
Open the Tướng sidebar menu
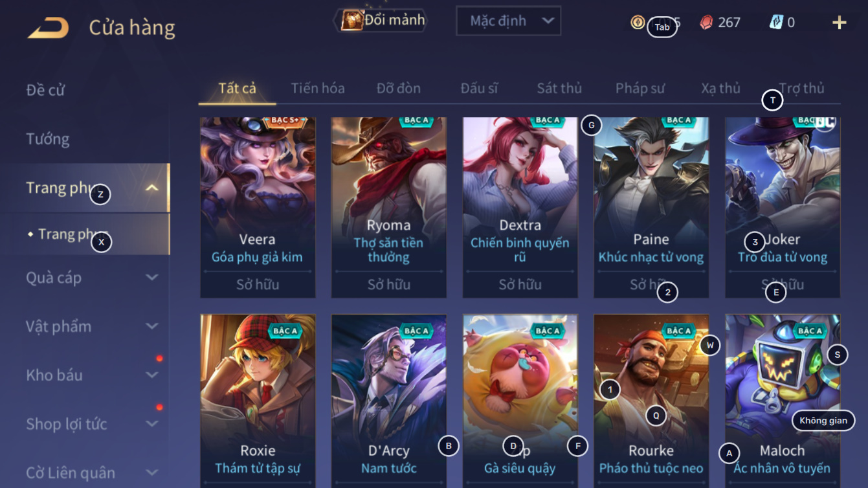tap(47, 139)
